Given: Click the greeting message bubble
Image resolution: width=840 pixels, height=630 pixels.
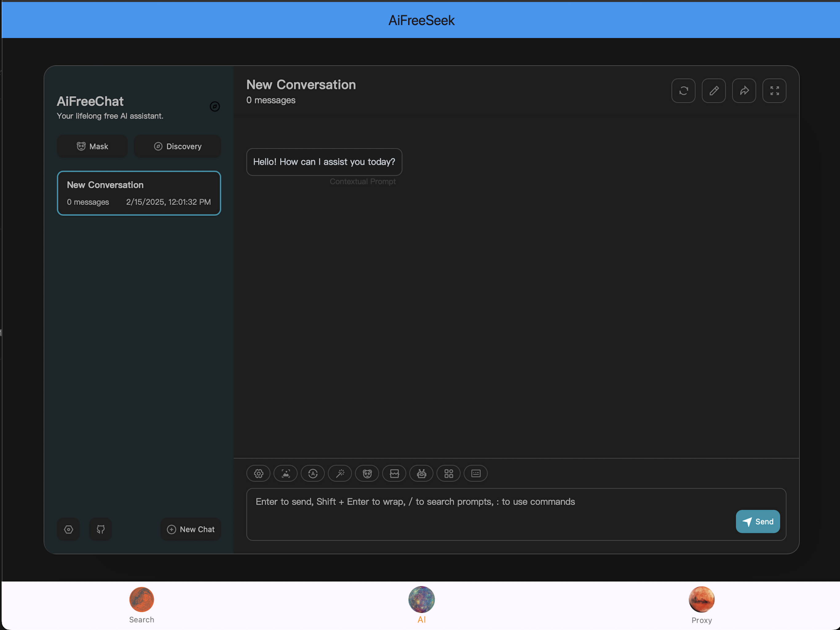Looking at the screenshot, I should click(324, 162).
